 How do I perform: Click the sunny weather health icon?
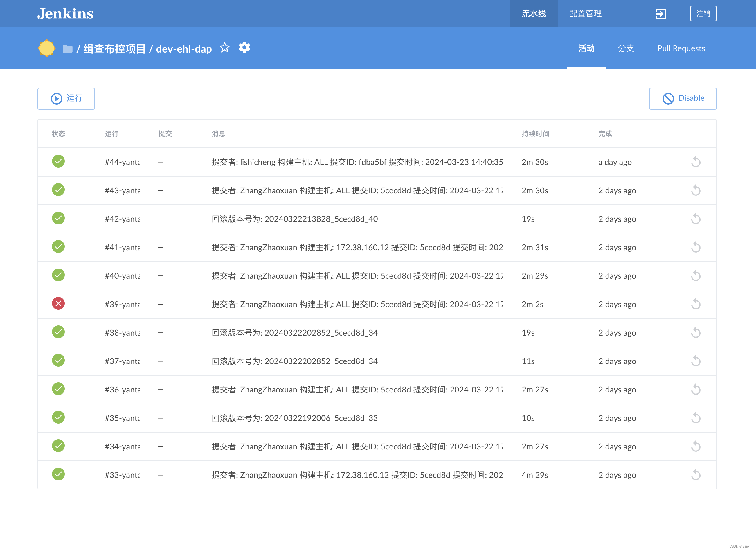click(x=47, y=48)
